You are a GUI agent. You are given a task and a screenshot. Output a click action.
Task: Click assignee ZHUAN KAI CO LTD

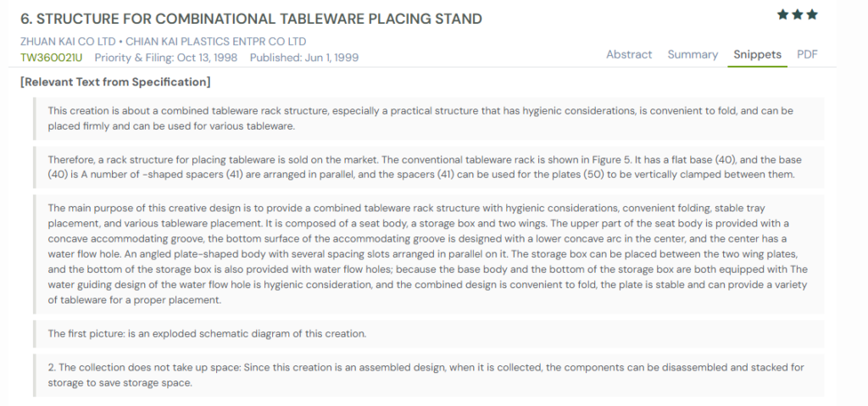pos(70,42)
